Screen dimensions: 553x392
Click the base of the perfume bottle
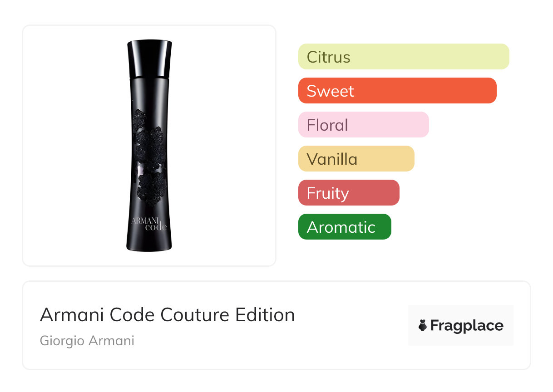[149, 244]
